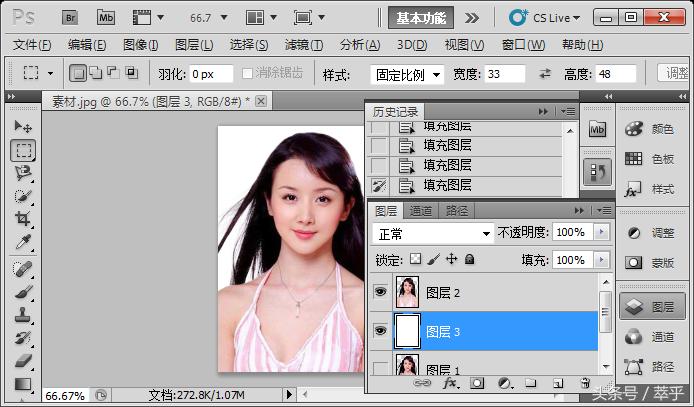Toggle lock position icon
The width and height of the screenshot is (694, 407).
pyautogui.click(x=451, y=259)
